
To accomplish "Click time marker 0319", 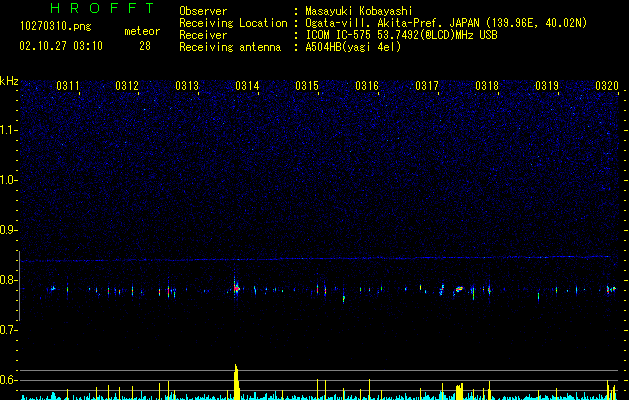I will (547, 86).
